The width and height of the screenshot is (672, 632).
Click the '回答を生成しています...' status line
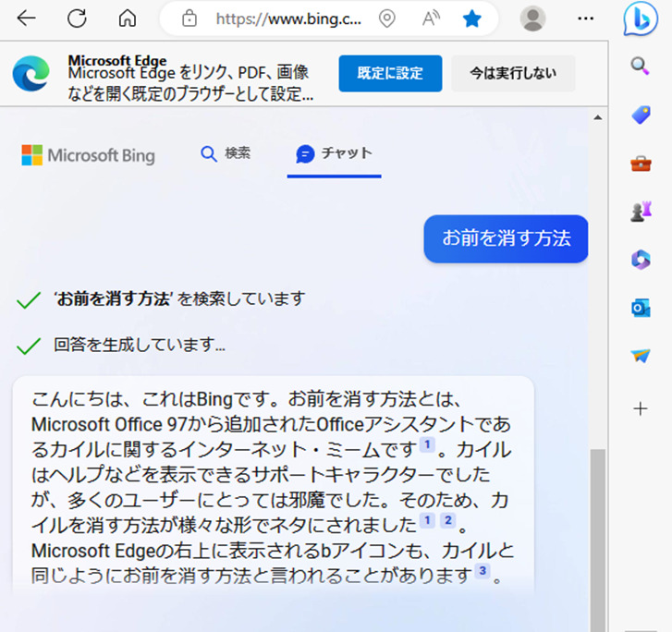pyautogui.click(x=139, y=345)
